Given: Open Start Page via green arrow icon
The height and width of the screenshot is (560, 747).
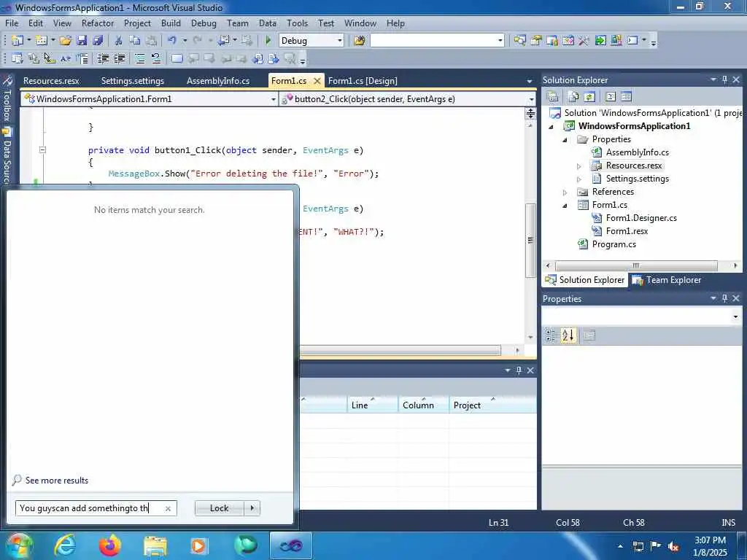Looking at the screenshot, I should 600,41.
